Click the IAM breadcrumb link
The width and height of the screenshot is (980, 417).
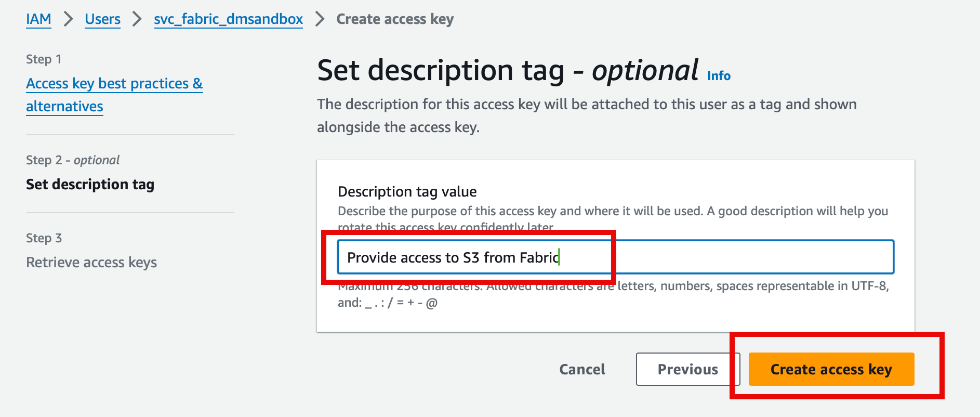(x=38, y=19)
